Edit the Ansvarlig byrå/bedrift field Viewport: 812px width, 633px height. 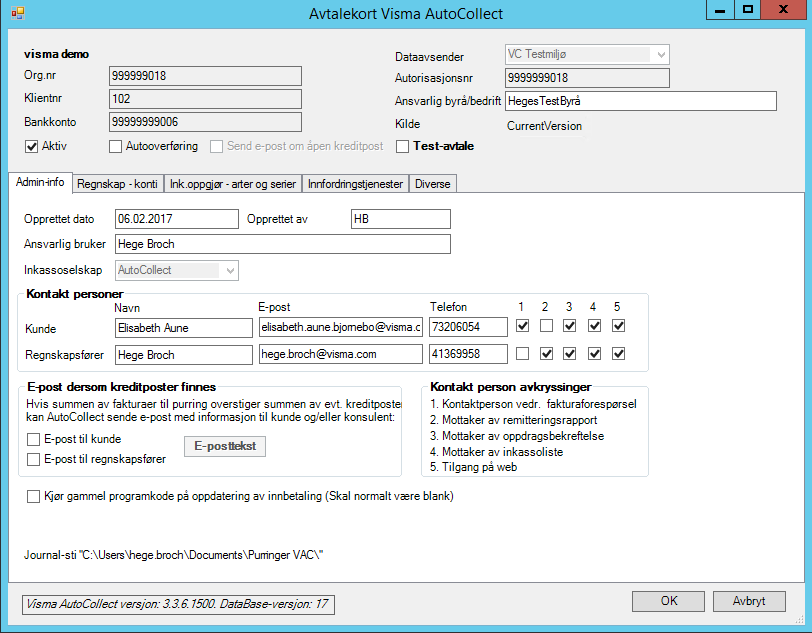641,101
